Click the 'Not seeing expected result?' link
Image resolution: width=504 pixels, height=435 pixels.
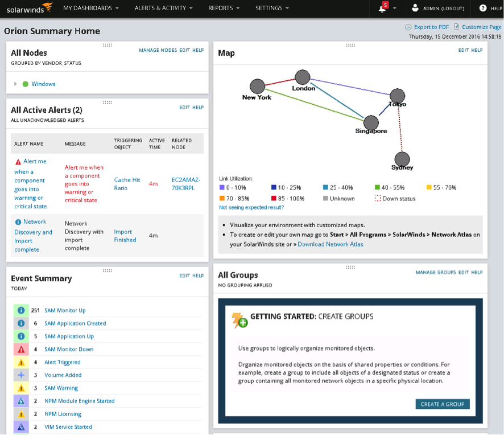pyautogui.click(x=251, y=207)
